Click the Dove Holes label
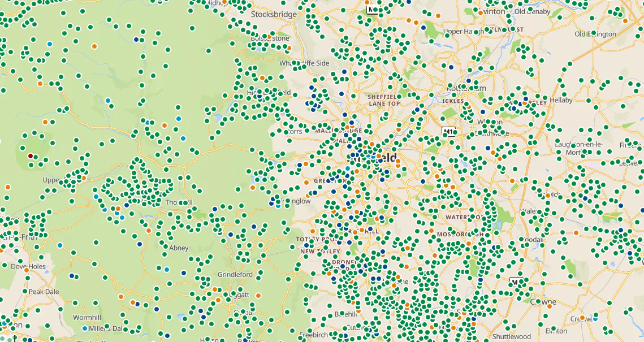Image resolution: width=644 pixels, height=342 pixels. 28,266
